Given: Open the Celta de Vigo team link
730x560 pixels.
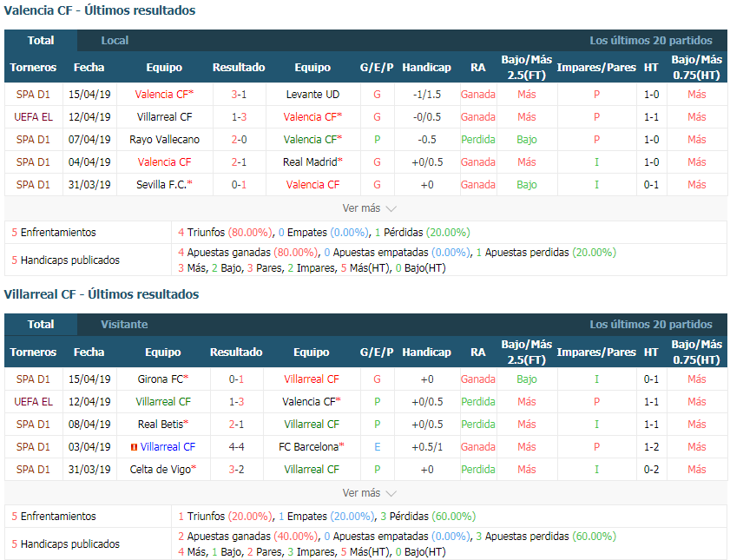Looking at the screenshot, I should point(163,470).
